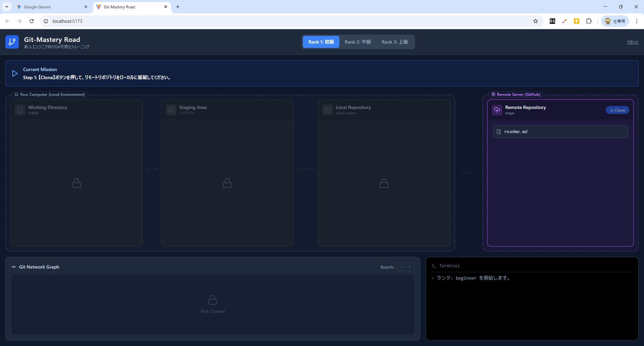Click the Working Directory lock icon

(76, 183)
